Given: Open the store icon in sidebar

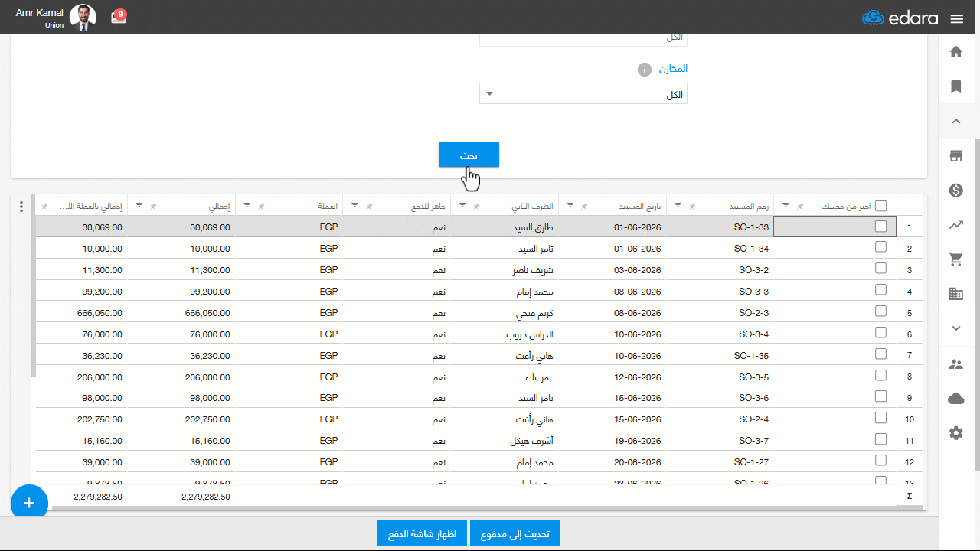Looking at the screenshot, I should [955, 156].
